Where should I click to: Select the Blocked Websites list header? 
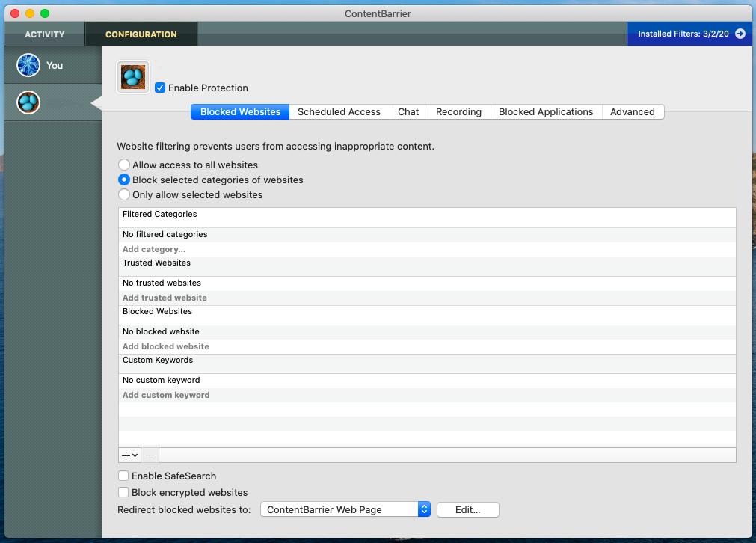[427, 315]
